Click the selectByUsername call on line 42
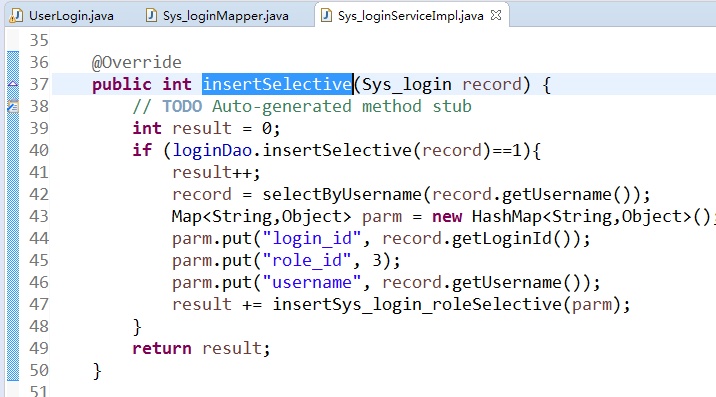The height and width of the screenshot is (397, 716). 342,195
